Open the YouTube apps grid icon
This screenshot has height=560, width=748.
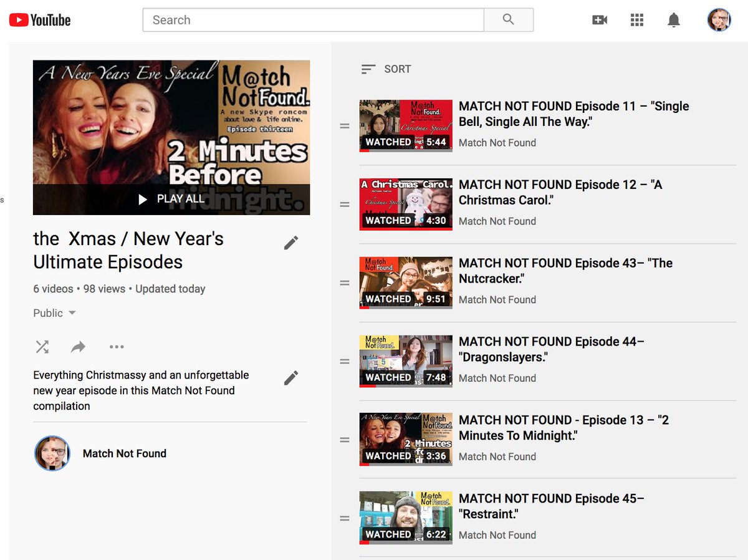pos(636,20)
